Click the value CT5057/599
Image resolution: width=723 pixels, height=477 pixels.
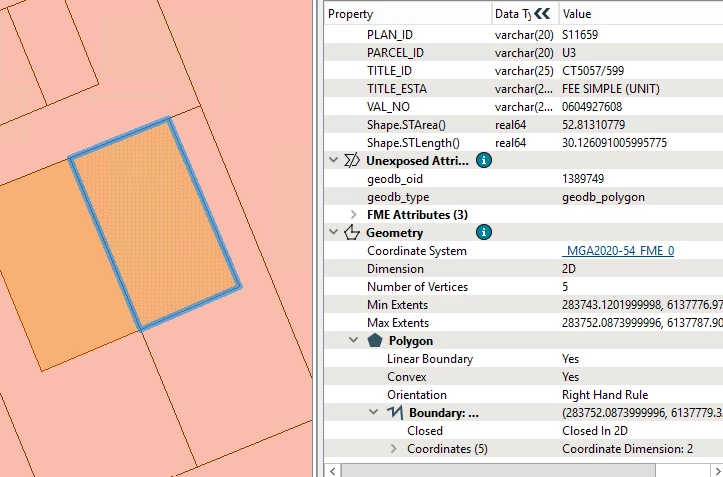[593, 71]
